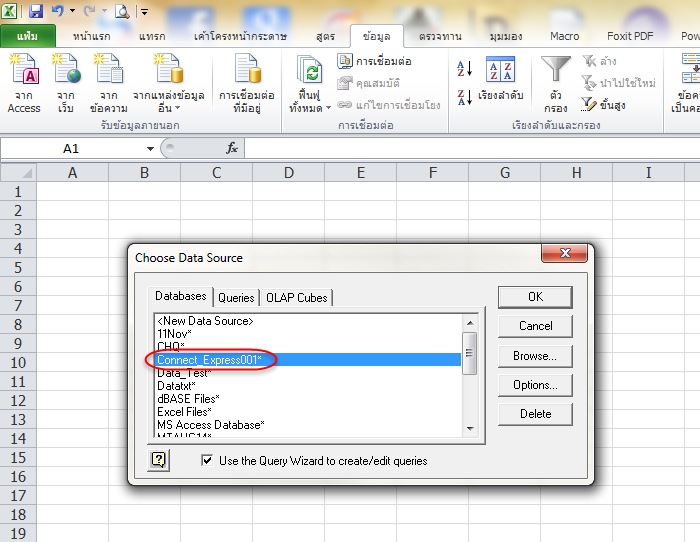
Task: Open the Connections command
Action: 374,61
